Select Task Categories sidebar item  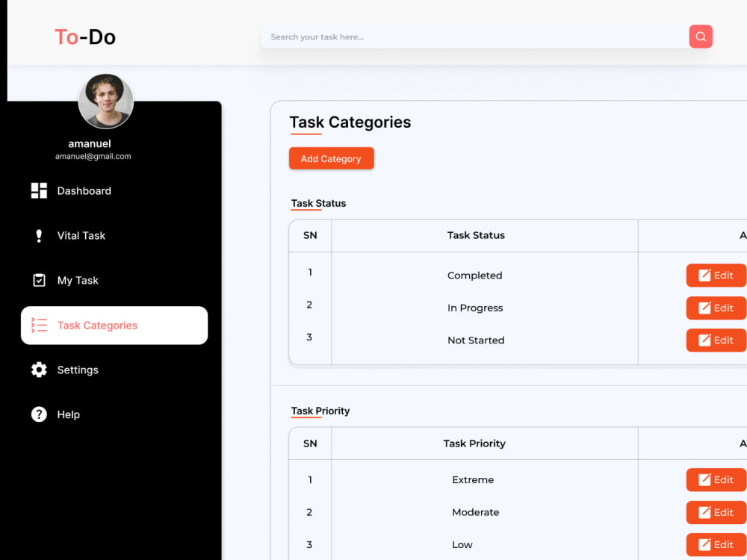pyautogui.click(x=114, y=326)
